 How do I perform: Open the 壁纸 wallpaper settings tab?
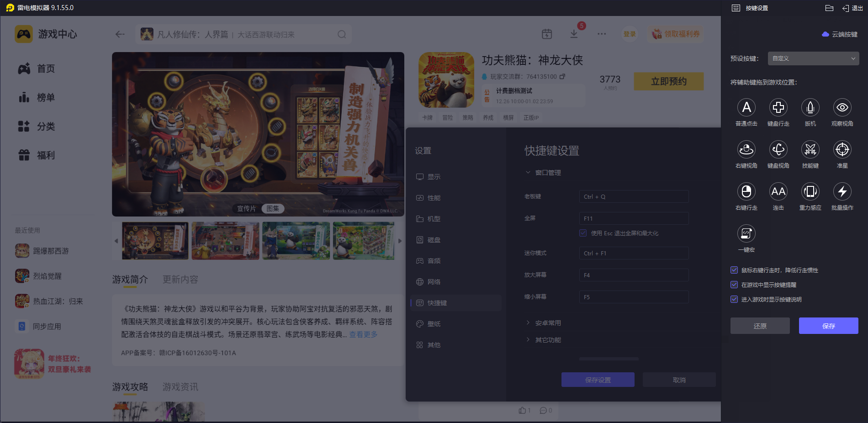coord(456,324)
